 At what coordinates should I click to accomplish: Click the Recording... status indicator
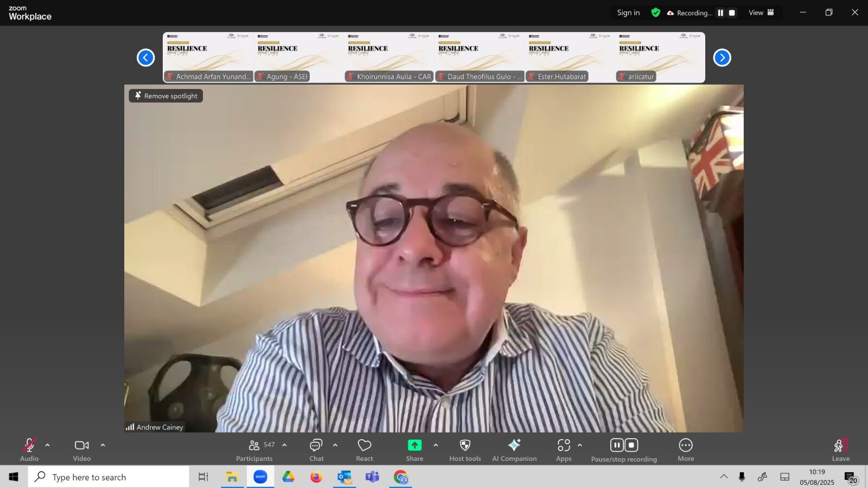click(690, 13)
